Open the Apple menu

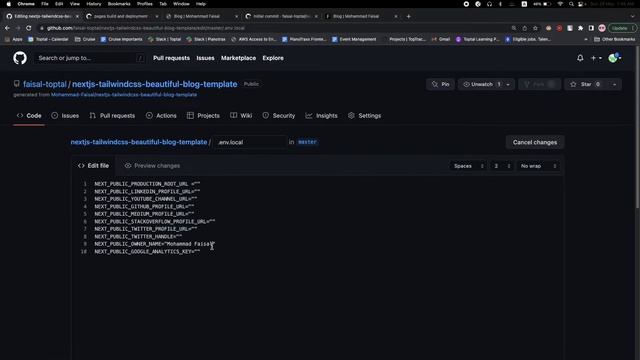(8, 4)
